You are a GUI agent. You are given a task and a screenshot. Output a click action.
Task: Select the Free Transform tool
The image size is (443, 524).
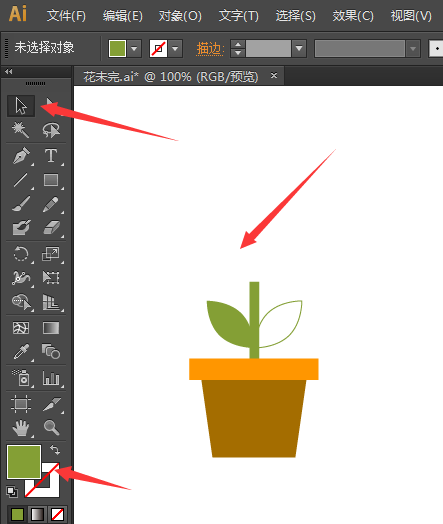coord(51,278)
